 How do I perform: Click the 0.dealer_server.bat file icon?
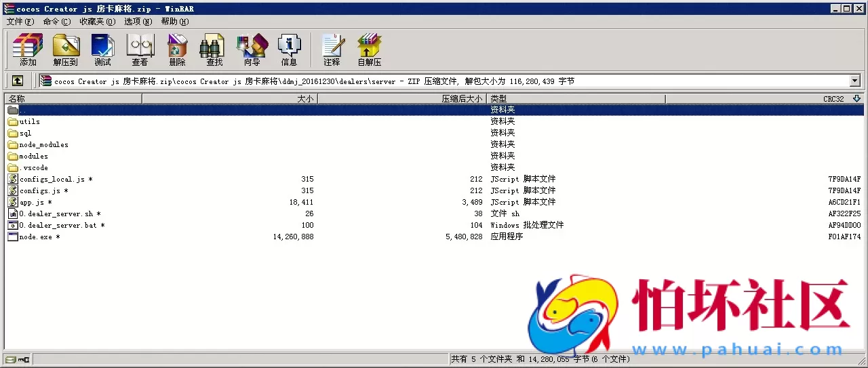point(13,225)
